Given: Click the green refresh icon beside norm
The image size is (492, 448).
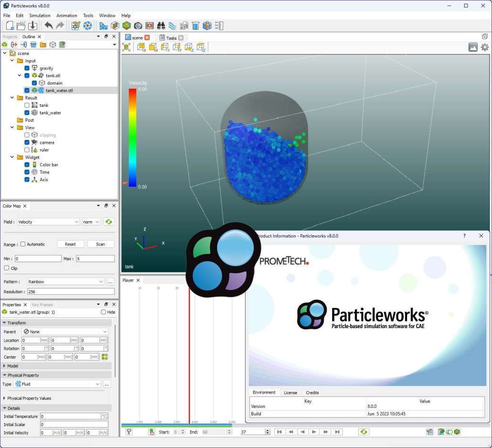Looking at the screenshot, I should click(109, 222).
